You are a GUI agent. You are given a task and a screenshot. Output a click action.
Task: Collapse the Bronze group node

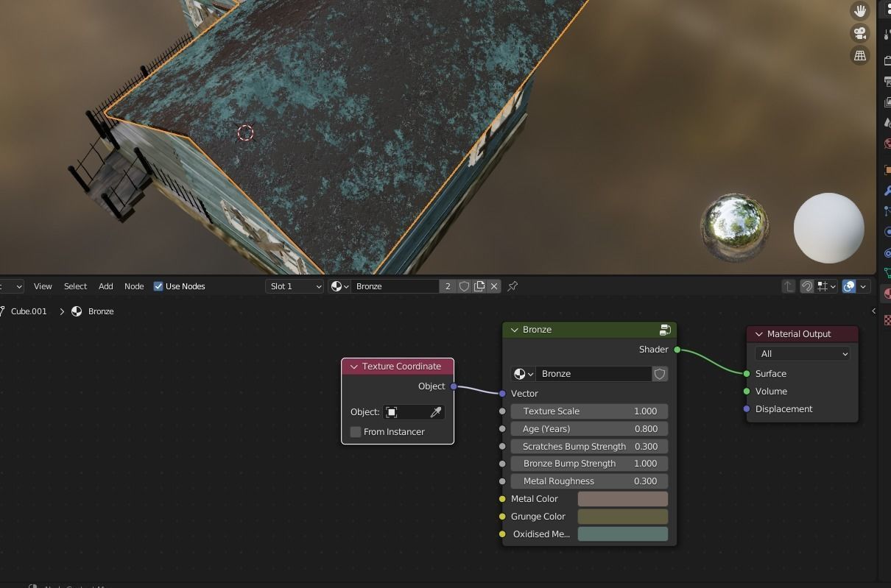pyautogui.click(x=515, y=330)
